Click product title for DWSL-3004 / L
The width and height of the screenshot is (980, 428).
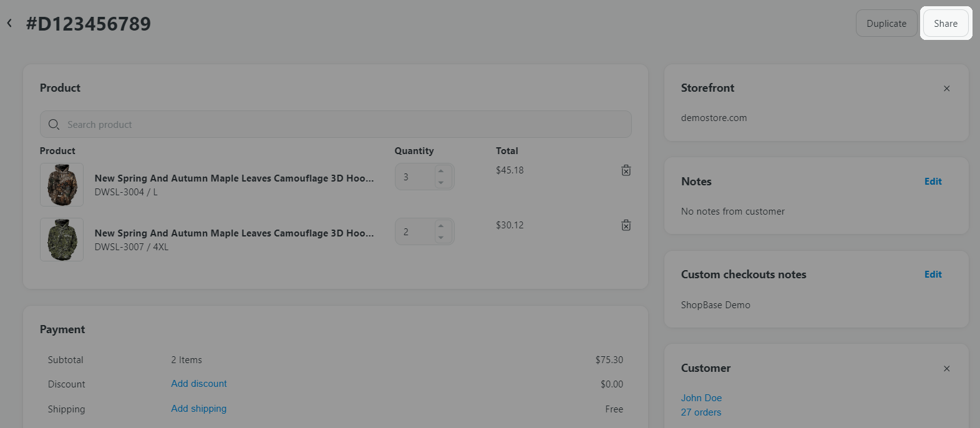click(235, 178)
